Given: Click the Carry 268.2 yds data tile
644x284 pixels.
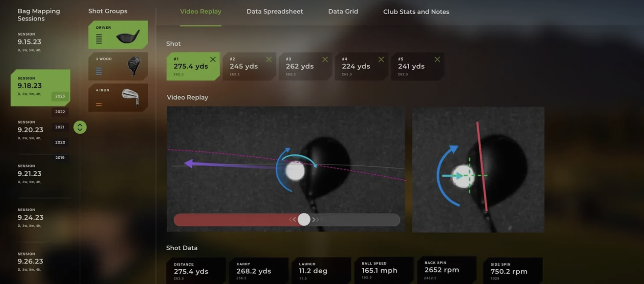Looking at the screenshot, I should 259,271.
